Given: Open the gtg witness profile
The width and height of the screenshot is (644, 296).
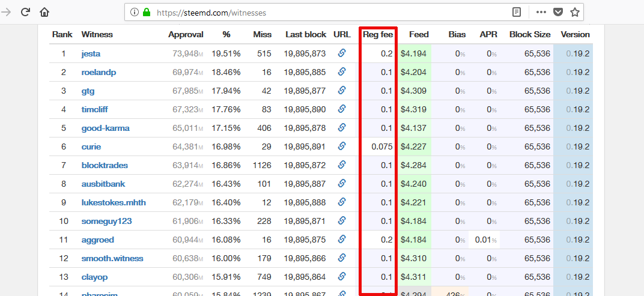Looking at the screenshot, I should 88,91.
